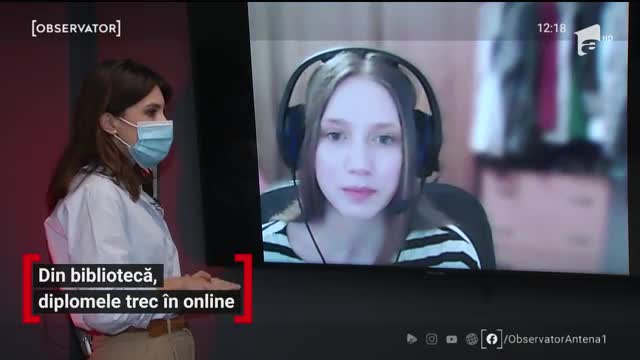Click the 12:18 clock display
This screenshot has height=360, width=640.
[x=552, y=28]
